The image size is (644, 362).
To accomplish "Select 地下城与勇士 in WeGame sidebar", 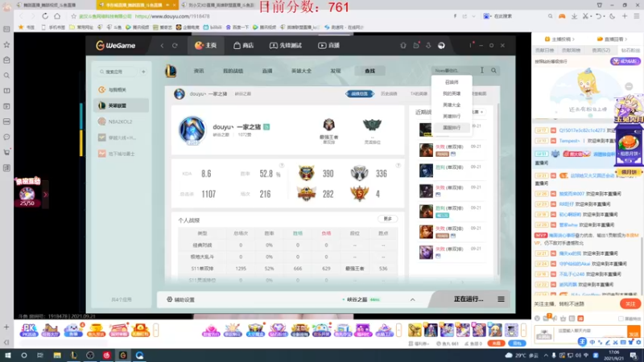I will coord(121,154).
